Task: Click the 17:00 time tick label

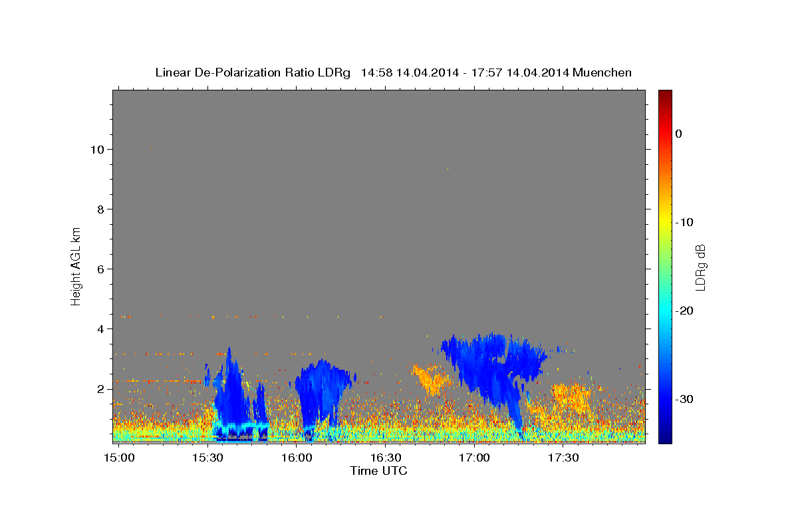Action: [474, 458]
